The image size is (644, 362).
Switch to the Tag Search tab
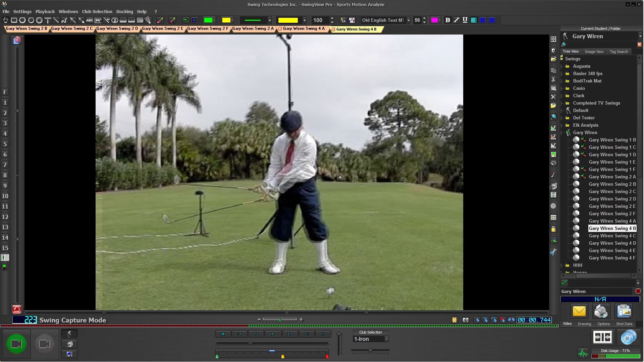(x=619, y=52)
